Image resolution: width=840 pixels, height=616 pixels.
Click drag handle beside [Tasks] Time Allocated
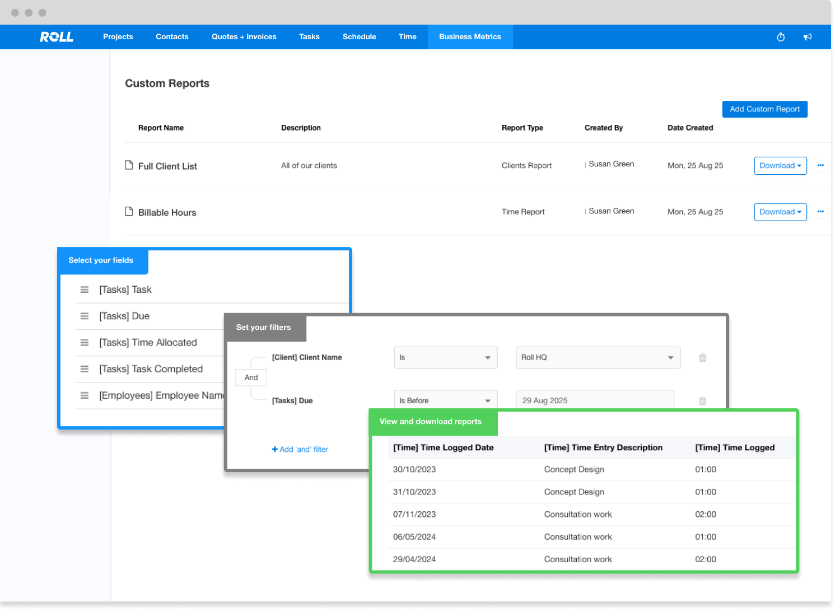85,343
